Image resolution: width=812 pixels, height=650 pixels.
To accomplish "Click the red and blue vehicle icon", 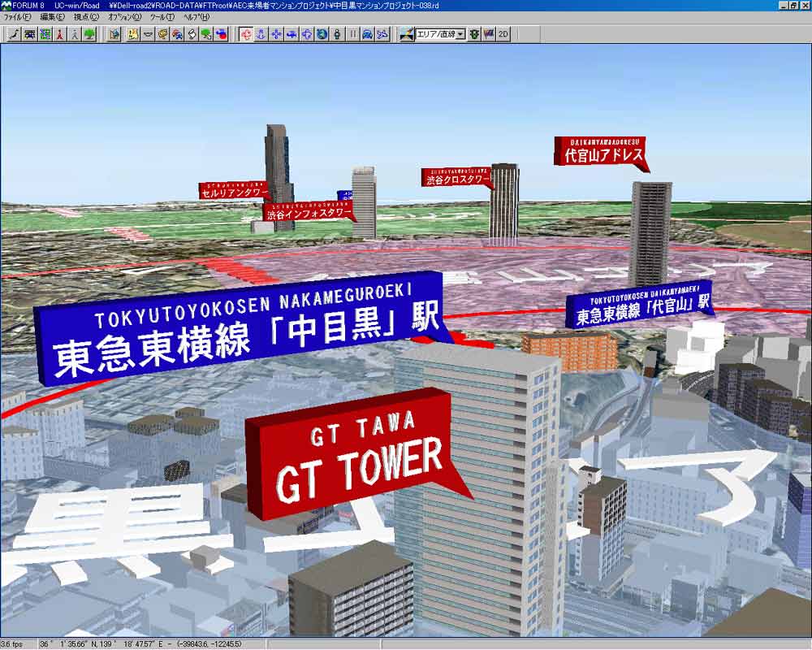I will tap(177, 35).
